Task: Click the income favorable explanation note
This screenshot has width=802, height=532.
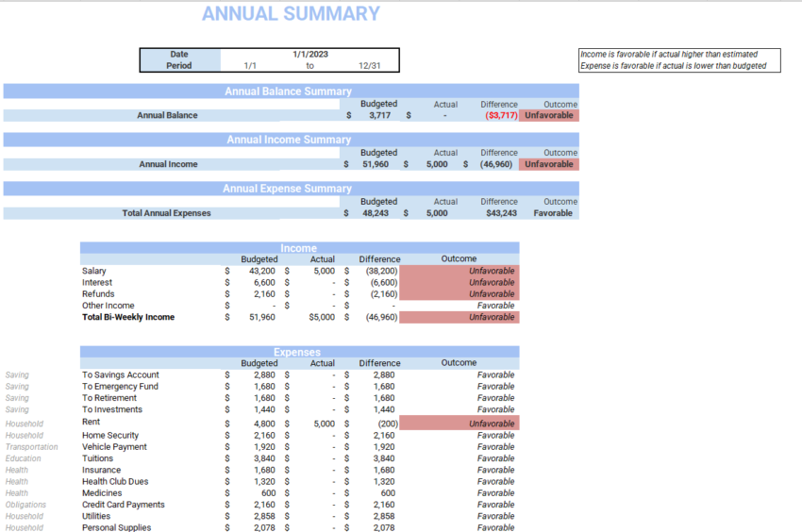Action: tap(669, 54)
